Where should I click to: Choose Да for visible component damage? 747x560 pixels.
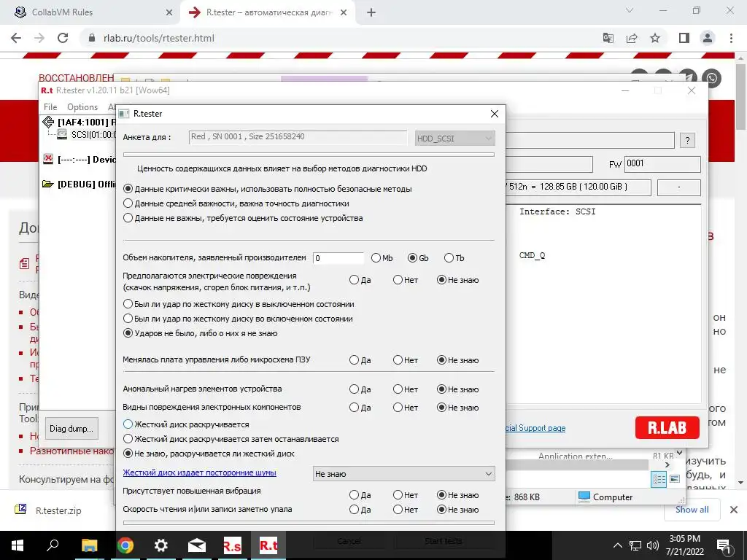(x=354, y=408)
